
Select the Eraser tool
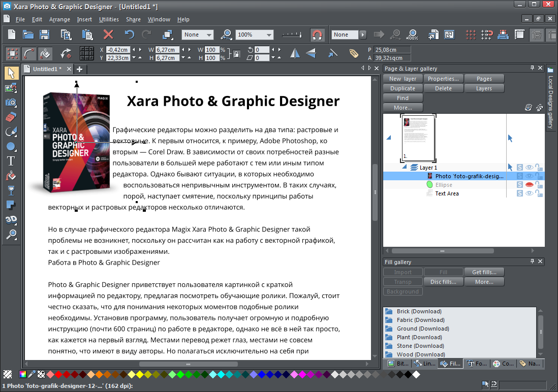[11, 117]
